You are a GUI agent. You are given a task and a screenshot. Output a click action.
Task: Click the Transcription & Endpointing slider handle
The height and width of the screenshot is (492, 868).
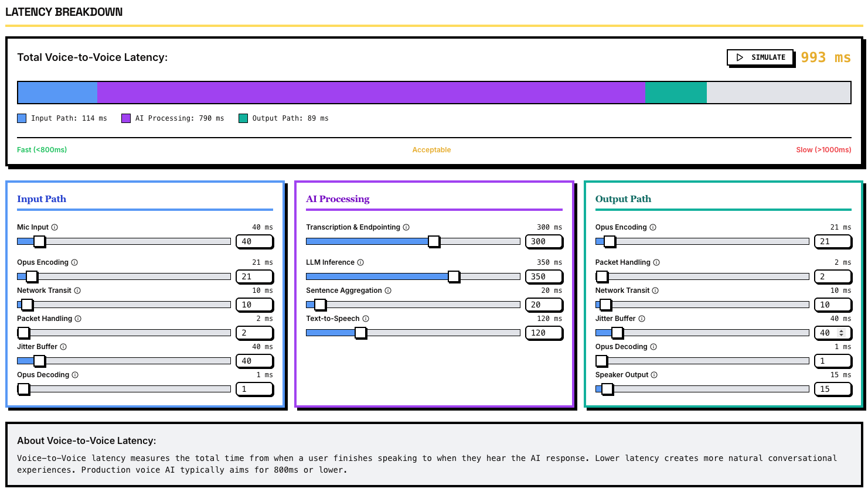[434, 241]
